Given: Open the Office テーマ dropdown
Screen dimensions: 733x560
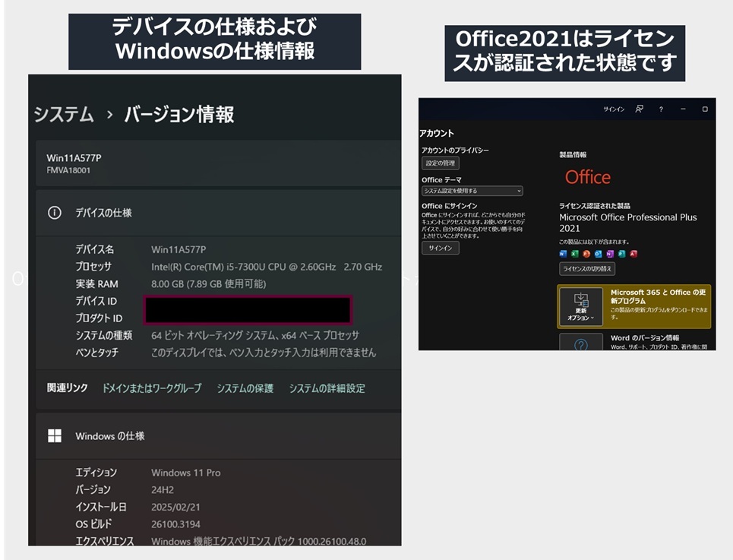Looking at the screenshot, I should click(x=472, y=191).
